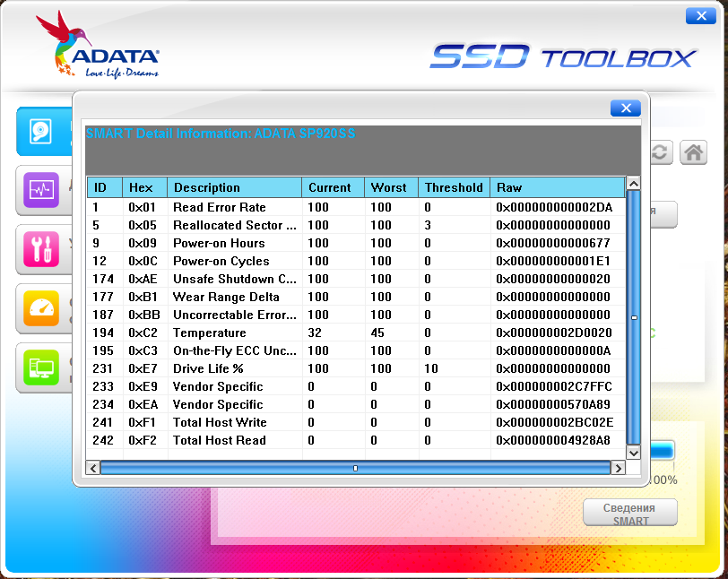Click the vertical scrollbar thumb
Screen dimensions: 728x579
point(633,317)
